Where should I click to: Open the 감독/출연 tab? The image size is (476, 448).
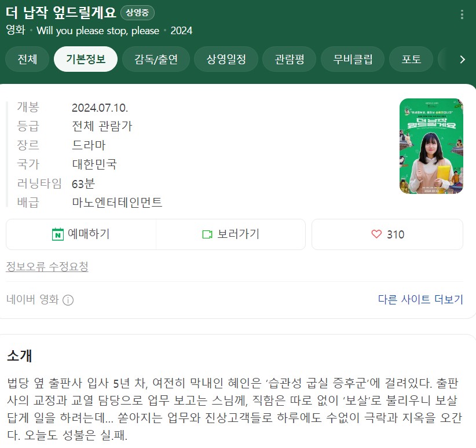156,59
